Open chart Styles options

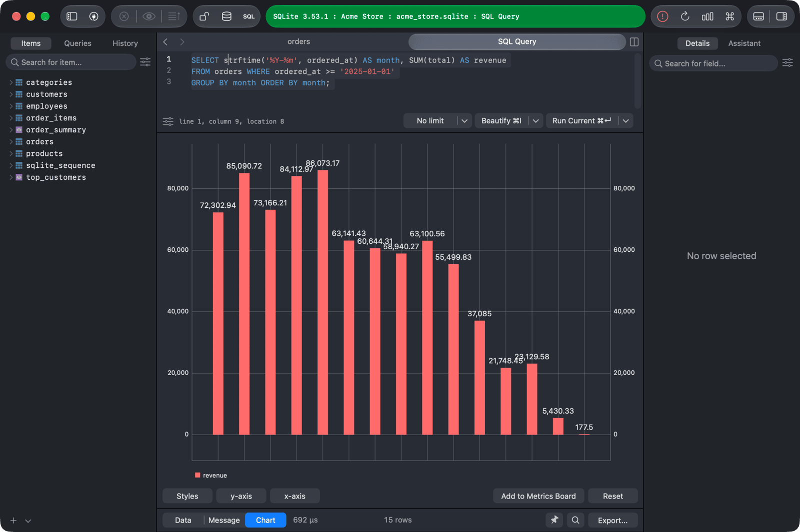pos(187,496)
